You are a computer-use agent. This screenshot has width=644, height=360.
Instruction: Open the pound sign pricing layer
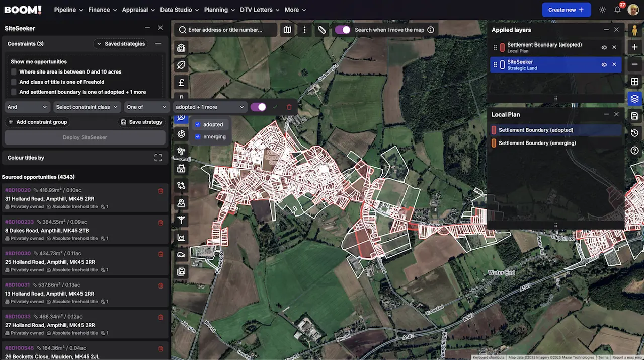[181, 82]
